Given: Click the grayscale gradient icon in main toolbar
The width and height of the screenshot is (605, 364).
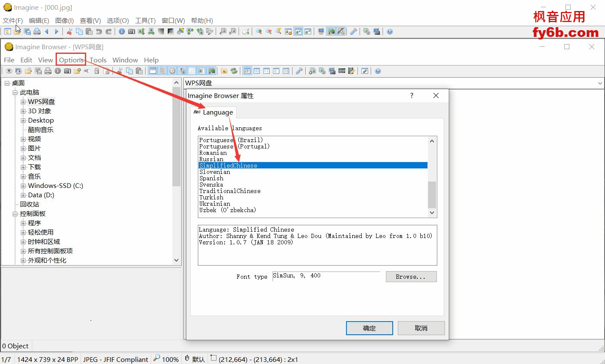Looking at the screenshot, I should coord(161,31).
